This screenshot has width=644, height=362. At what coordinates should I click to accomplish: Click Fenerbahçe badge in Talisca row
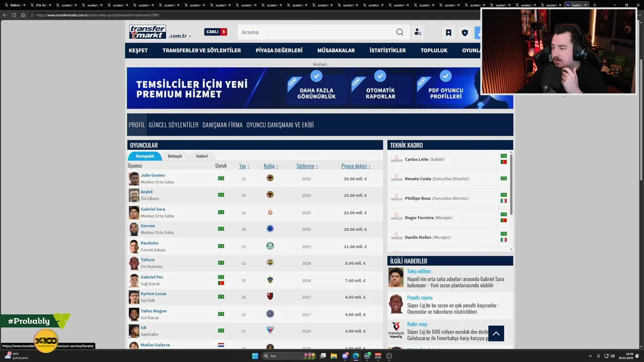click(270, 263)
